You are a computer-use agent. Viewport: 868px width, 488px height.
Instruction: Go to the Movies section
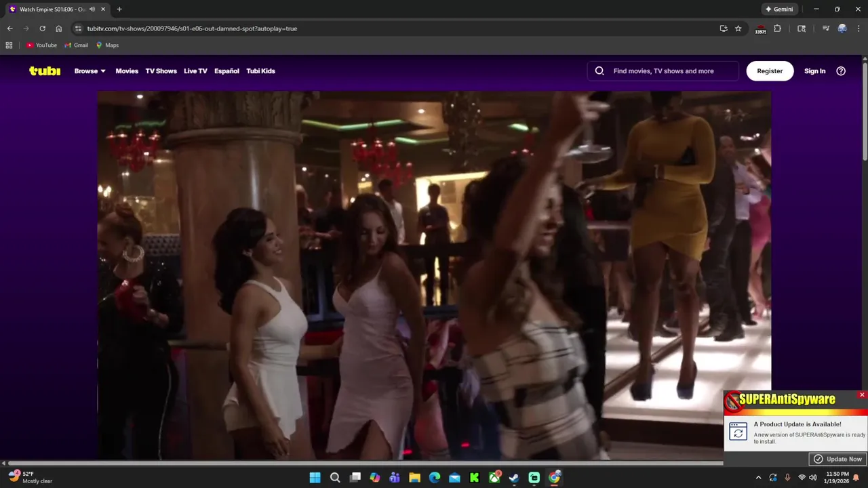point(127,70)
